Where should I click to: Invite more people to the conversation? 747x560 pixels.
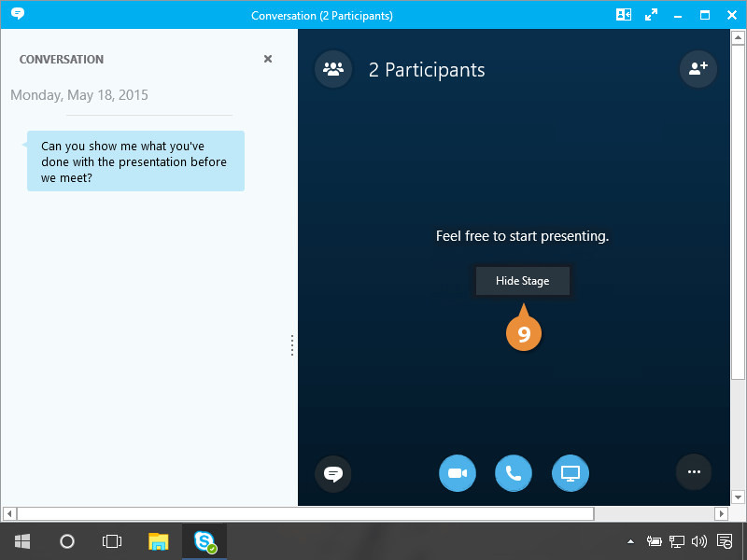(x=698, y=69)
